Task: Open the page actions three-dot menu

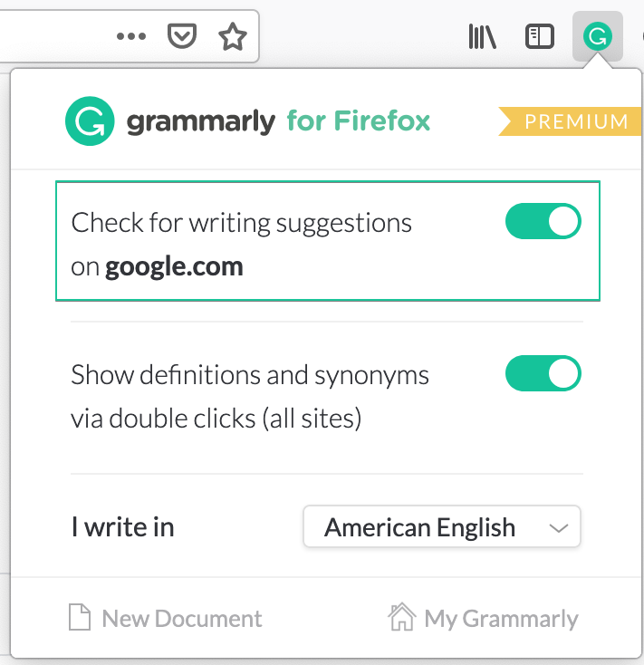Action: pyautogui.click(x=131, y=36)
